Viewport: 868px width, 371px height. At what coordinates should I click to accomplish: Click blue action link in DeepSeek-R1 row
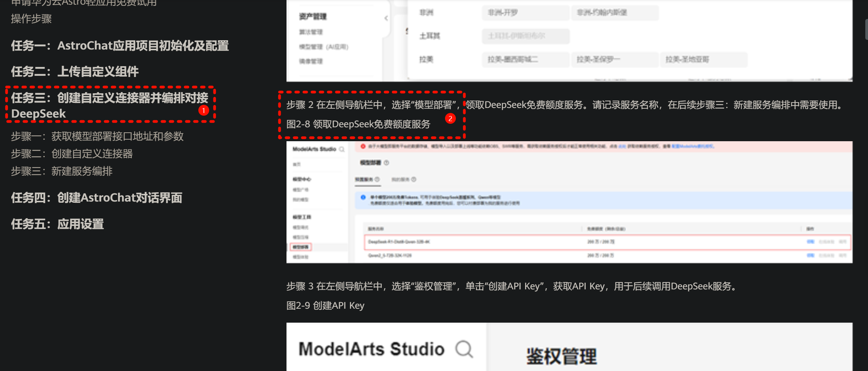click(810, 242)
